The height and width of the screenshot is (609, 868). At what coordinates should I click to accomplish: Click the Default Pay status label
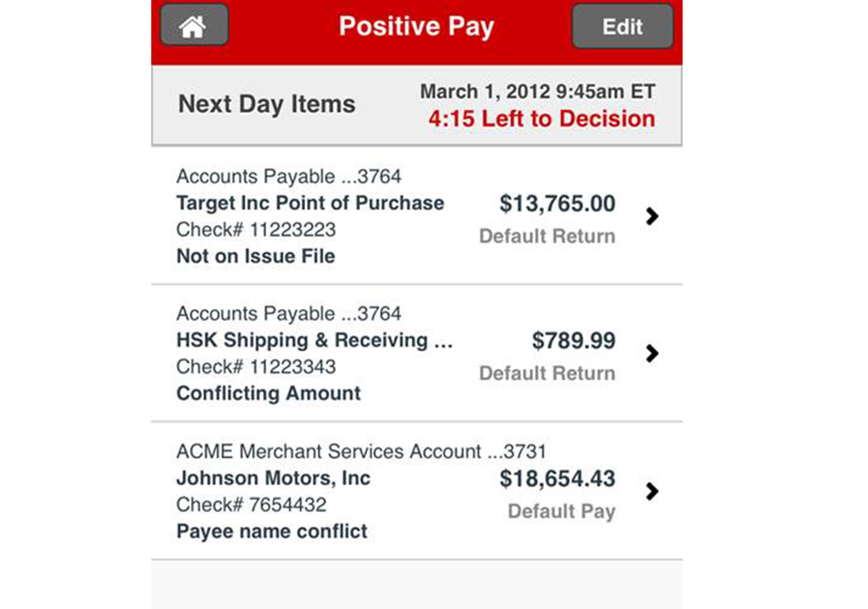561,512
